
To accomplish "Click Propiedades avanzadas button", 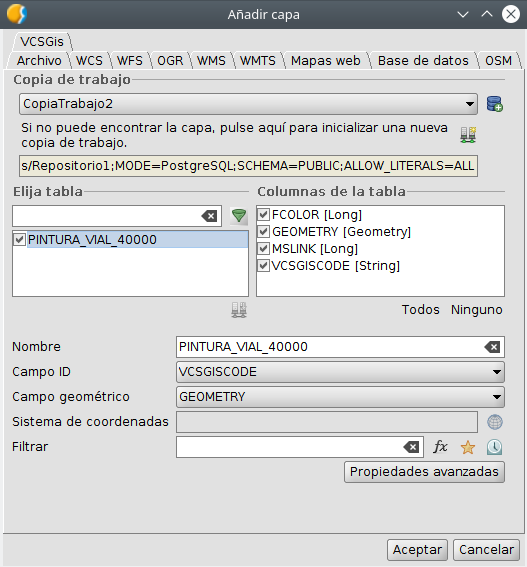I will pos(424,472).
